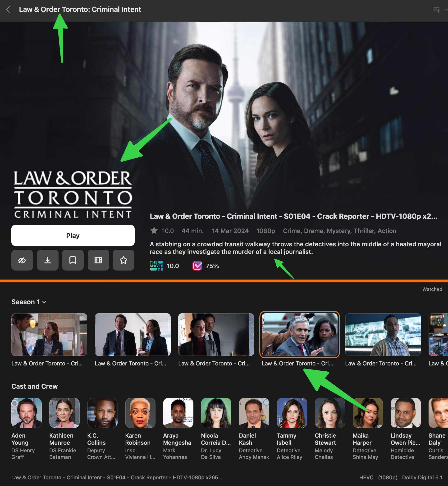Click the Crime, Drama, Mystery genres text
Viewport: 448px width, 486px height.
tap(317, 231)
